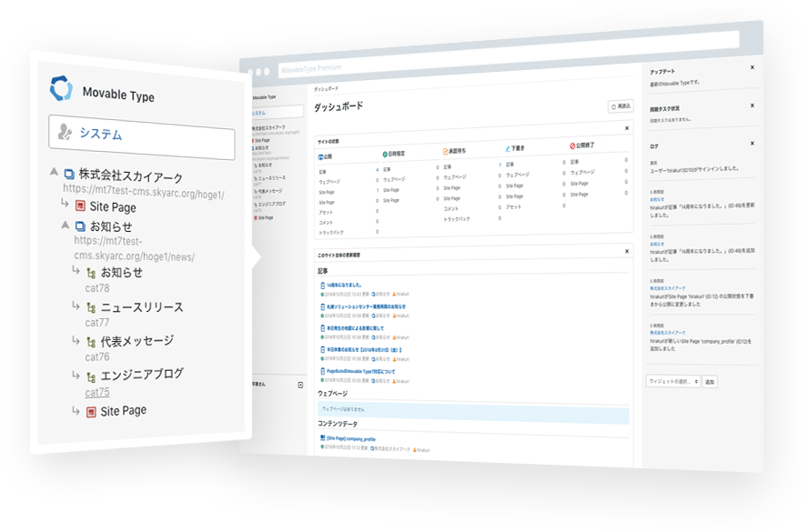Click the blue お知らせ site icon
This screenshot has height=532, width=809.
[80, 226]
